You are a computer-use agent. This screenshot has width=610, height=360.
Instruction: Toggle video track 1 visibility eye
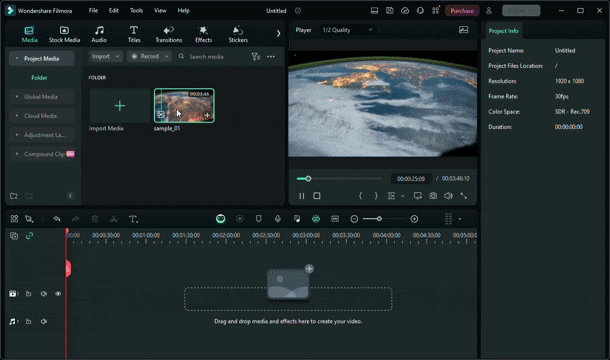pyautogui.click(x=58, y=294)
